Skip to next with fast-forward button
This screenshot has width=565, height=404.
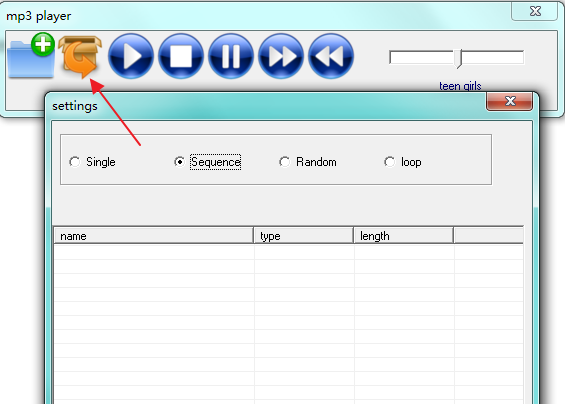281,56
